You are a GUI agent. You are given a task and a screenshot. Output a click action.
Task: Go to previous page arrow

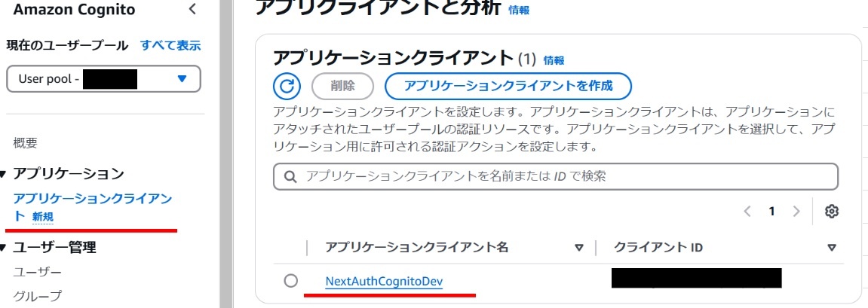(748, 211)
